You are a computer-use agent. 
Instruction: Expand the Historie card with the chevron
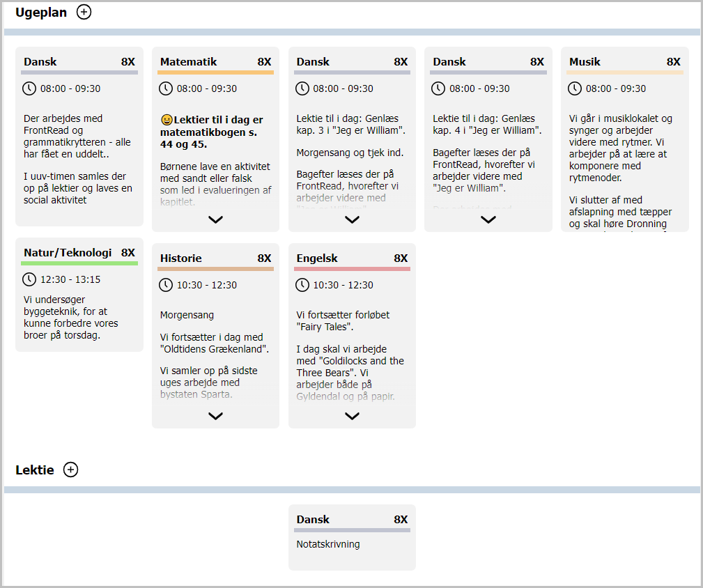click(215, 416)
